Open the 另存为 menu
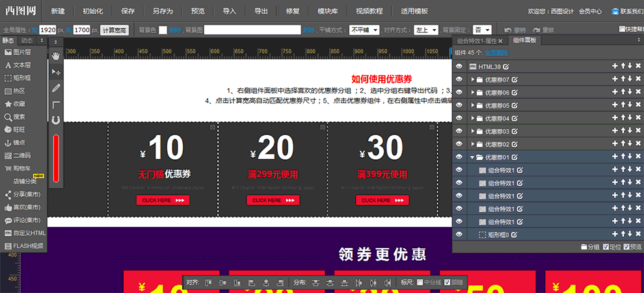The image size is (644, 293). coord(163,11)
